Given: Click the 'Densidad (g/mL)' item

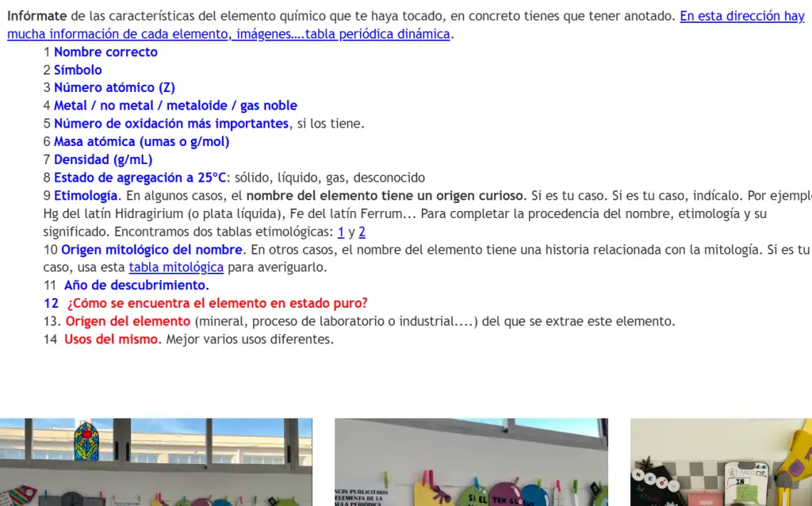Looking at the screenshot, I should [x=103, y=159].
